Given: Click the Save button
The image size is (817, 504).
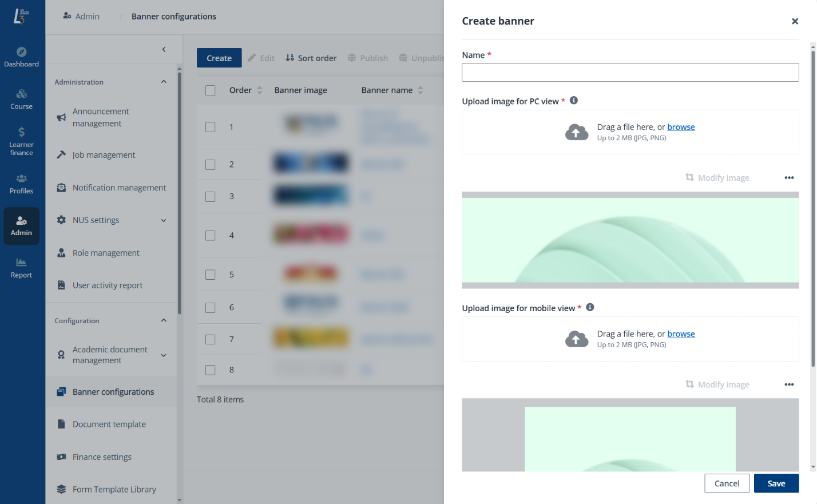Looking at the screenshot, I should [776, 483].
